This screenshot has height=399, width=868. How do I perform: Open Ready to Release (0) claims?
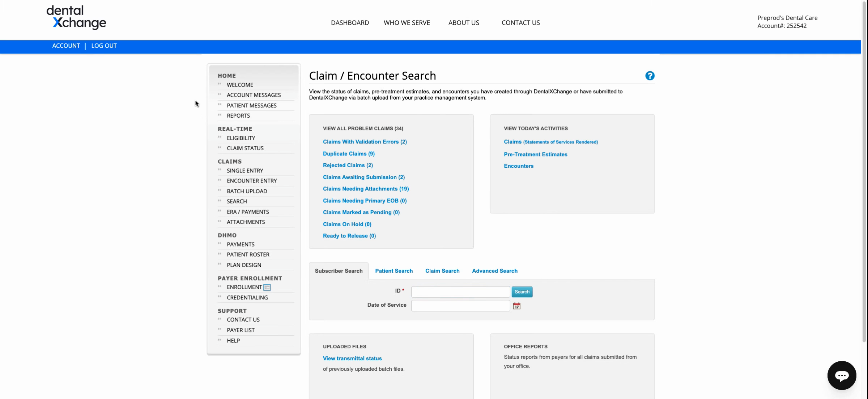pyautogui.click(x=349, y=236)
